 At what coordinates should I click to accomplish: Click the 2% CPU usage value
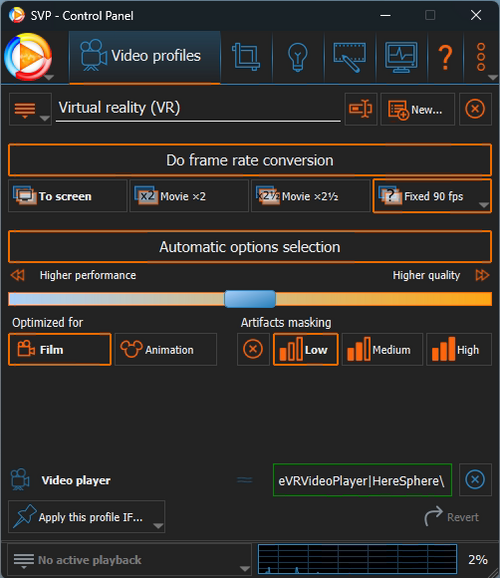[x=478, y=560]
